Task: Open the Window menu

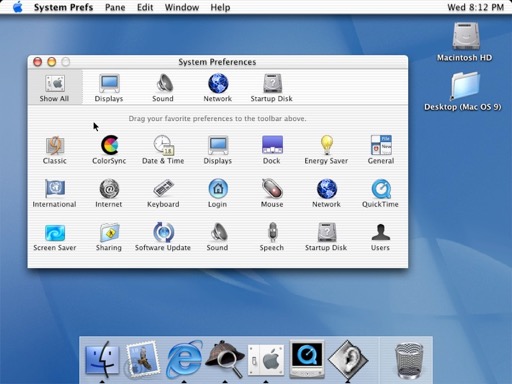Action: point(182,7)
